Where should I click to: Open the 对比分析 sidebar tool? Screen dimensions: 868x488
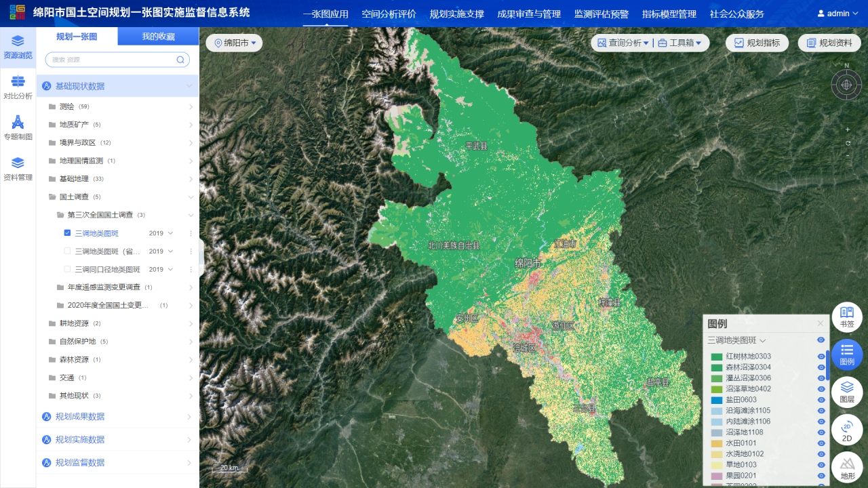point(18,87)
